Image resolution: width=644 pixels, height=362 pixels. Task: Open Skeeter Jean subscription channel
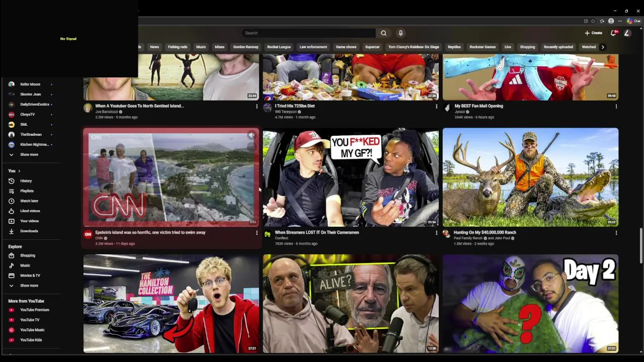(30, 95)
